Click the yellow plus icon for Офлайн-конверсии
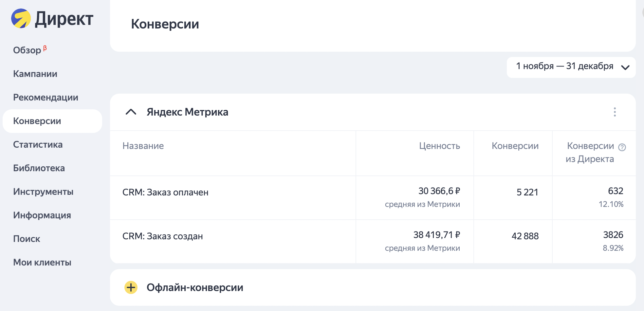The image size is (644, 311). [x=131, y=287]
